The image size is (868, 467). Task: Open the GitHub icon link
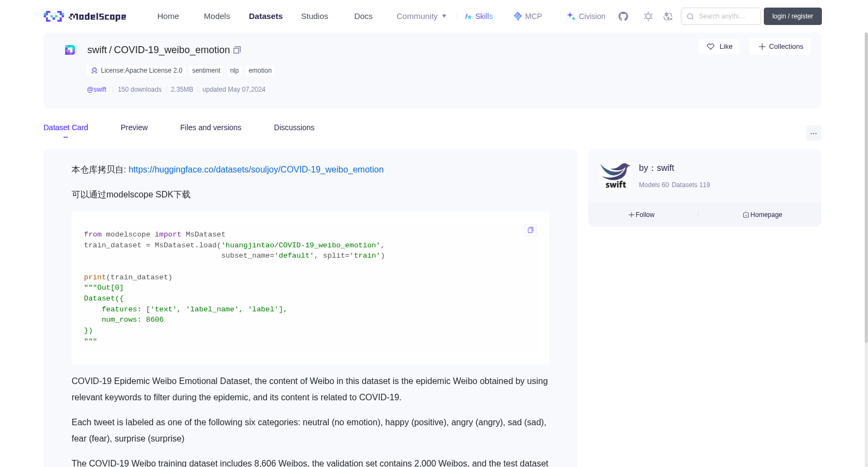click(x=623, y=16)
